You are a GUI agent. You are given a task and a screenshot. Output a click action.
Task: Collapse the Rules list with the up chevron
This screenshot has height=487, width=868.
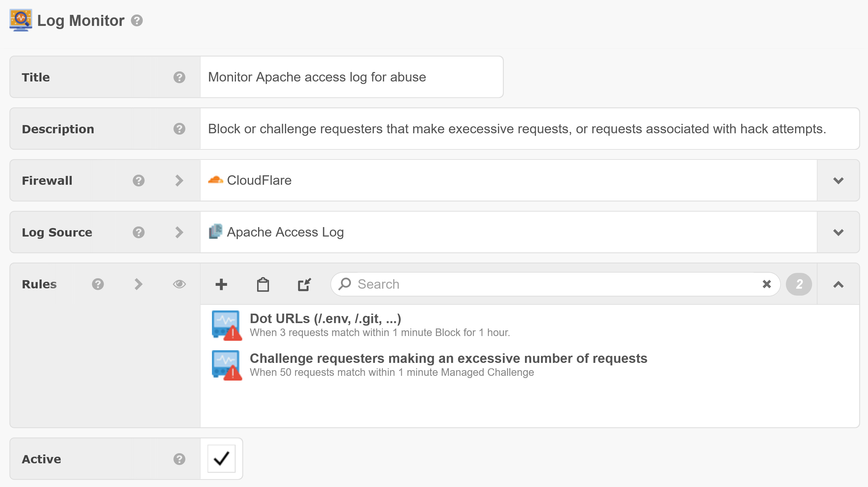click(838, 284)
